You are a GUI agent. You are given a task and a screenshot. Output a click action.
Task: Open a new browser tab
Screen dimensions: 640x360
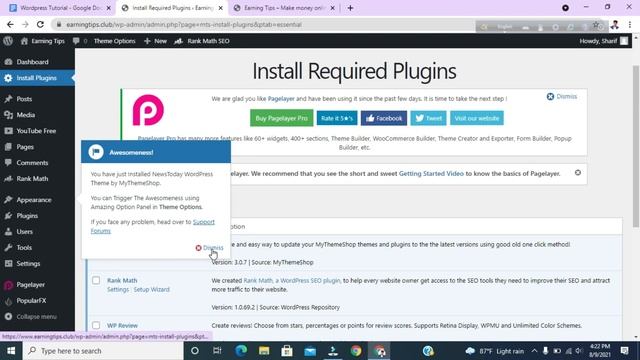click(x=350, y=8)
